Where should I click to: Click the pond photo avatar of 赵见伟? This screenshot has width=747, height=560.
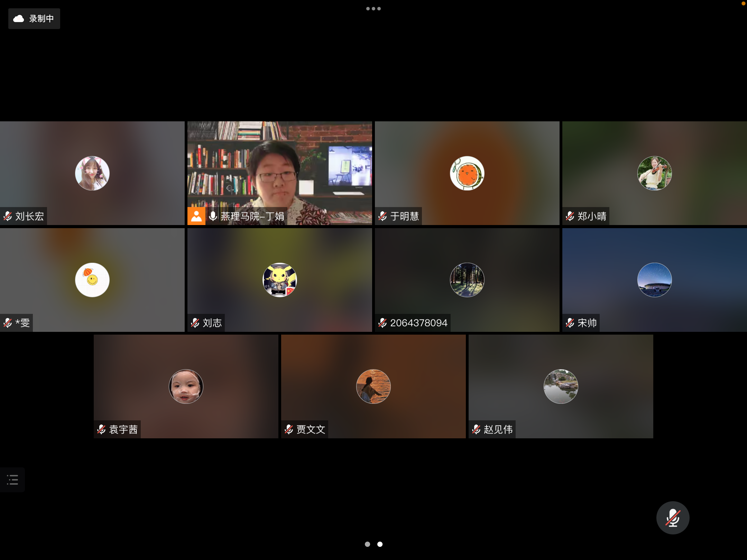point(561,386)
